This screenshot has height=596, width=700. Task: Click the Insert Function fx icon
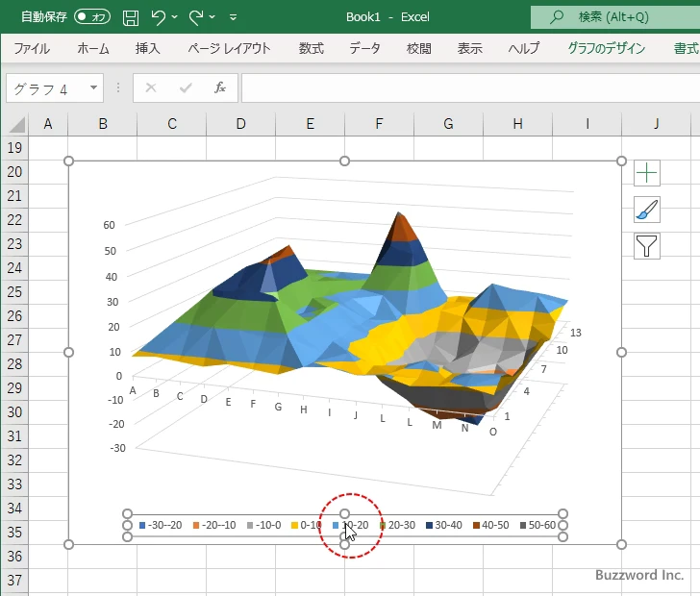pyautogui.click(x=219, y=87)
